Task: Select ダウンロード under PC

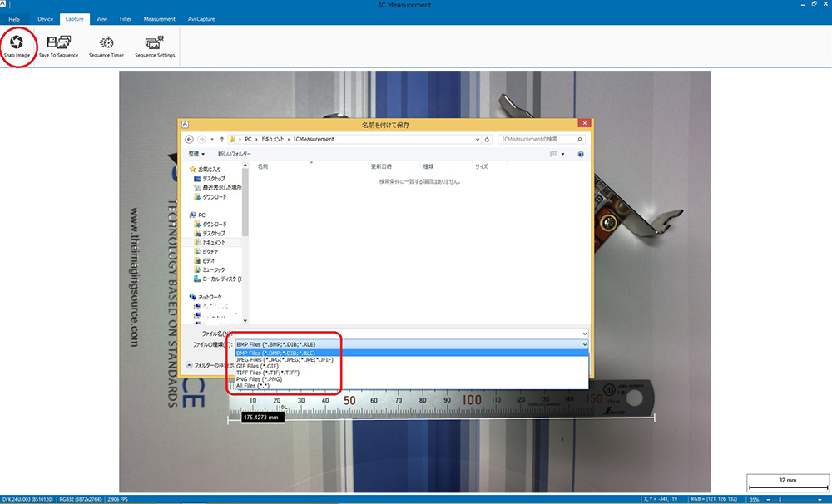Action: click(x=210, y=225)
